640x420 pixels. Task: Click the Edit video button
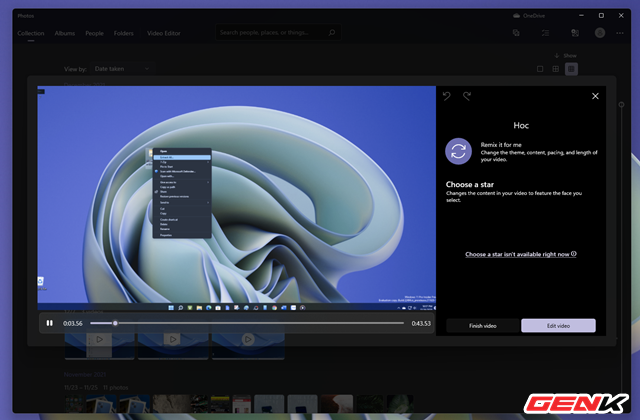point(558,326)
